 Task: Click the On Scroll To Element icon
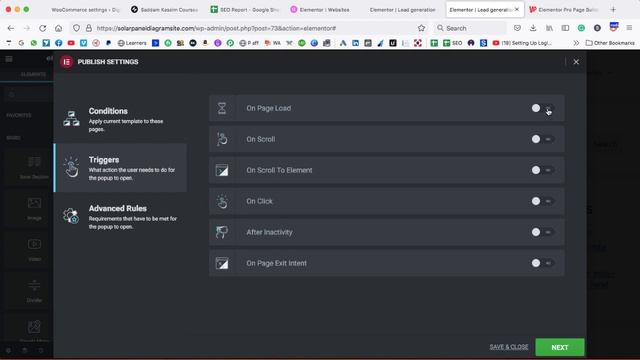click(222, 170)
